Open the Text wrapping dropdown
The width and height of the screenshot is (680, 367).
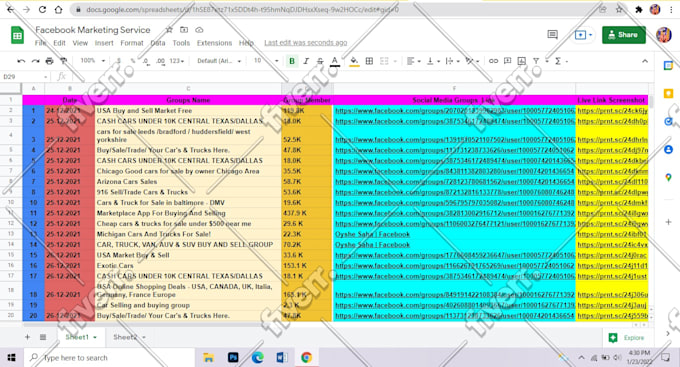tap(452, 61)
